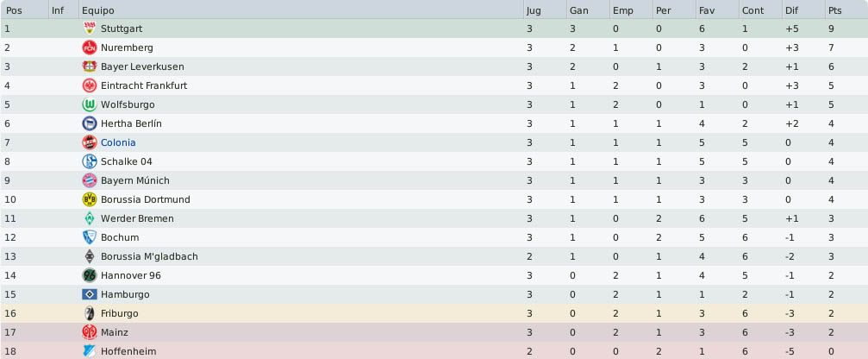Viewport: 868px width, 359px height.
Task: Click the Dif column header
Action: tap(803, 10)
